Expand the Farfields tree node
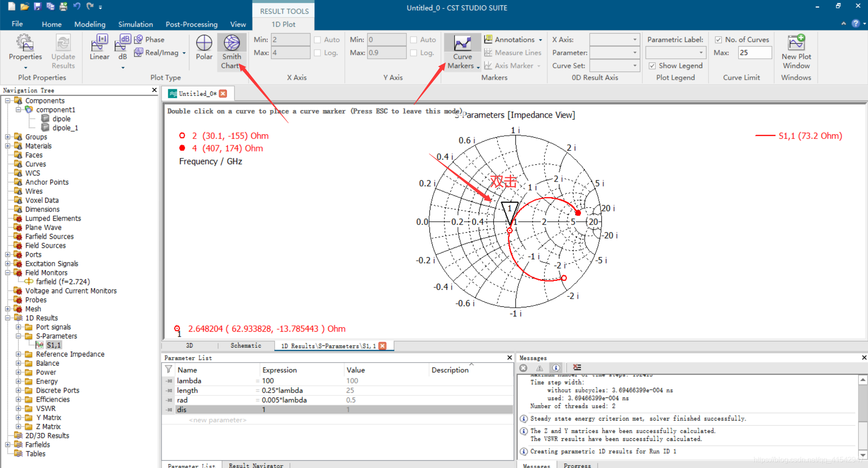Screen dimensions: 868x468 point(8,444)
